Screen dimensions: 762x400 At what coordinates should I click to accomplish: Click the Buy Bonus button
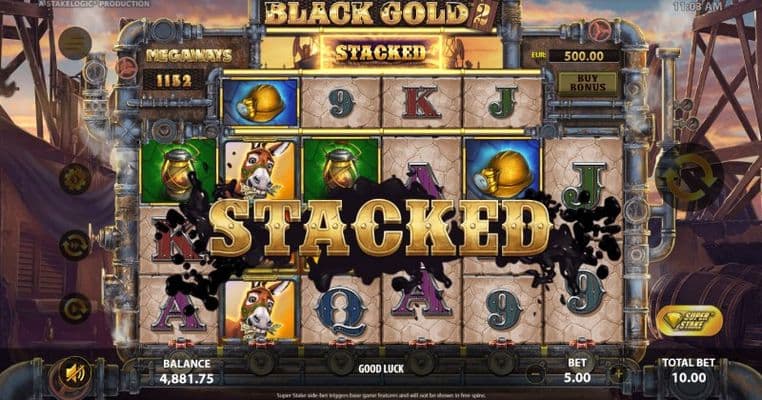pyautogui.click(x=588, y=83)
